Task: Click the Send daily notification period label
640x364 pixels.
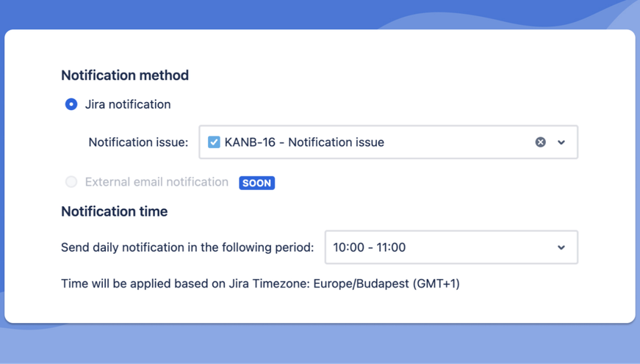Action: [187, 247]
